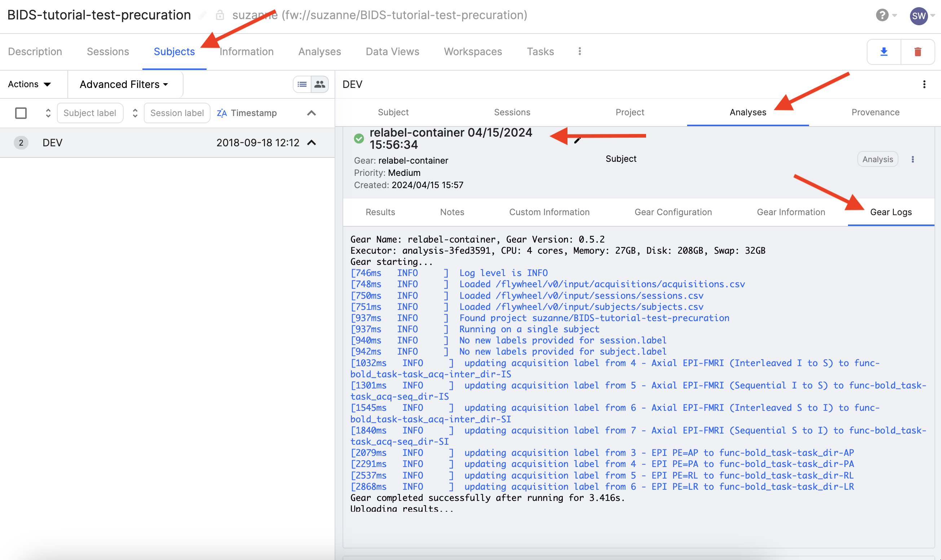Click 'Gear completed successfully' log line
The height and width of the screenshot is (560, 941).
click(x=488, y=498)
